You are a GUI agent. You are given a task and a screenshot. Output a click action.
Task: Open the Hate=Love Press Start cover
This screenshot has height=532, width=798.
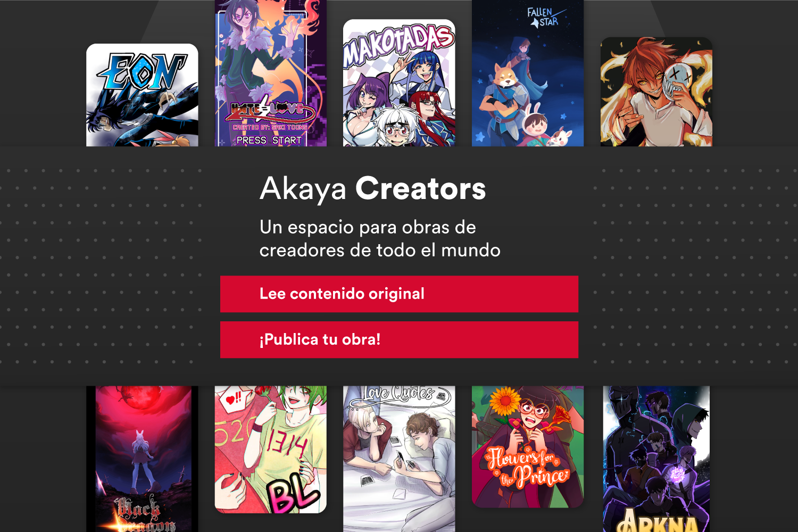(x=270, y=73)
